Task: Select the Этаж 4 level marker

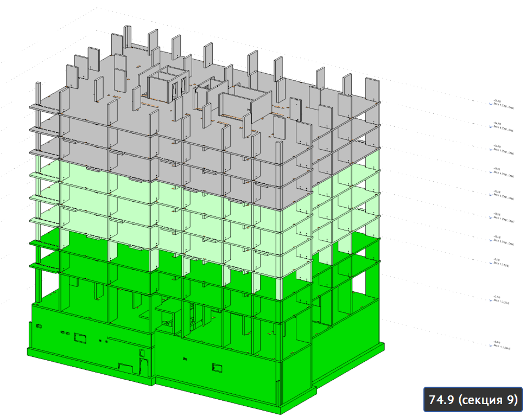Action: [x=502, y=218]
